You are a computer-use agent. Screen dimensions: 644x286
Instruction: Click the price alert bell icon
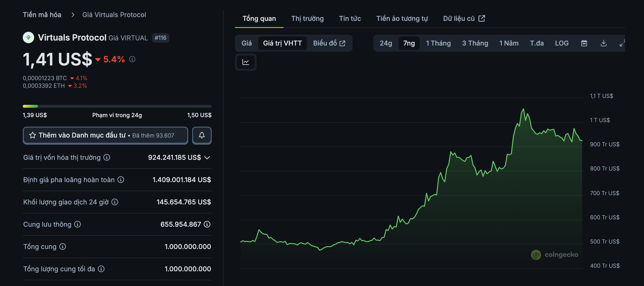[202, 135]
